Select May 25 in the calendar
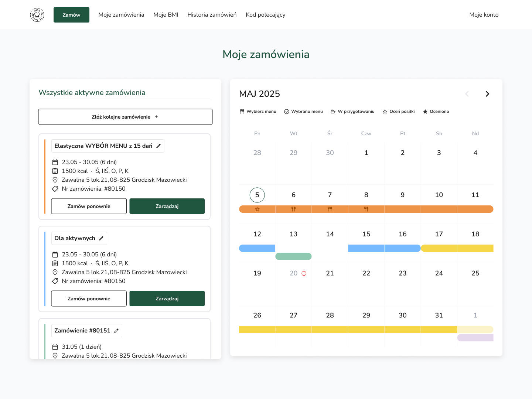Image resolution: width=532 pixels, height=399 pixels. (x=475, y=273)
